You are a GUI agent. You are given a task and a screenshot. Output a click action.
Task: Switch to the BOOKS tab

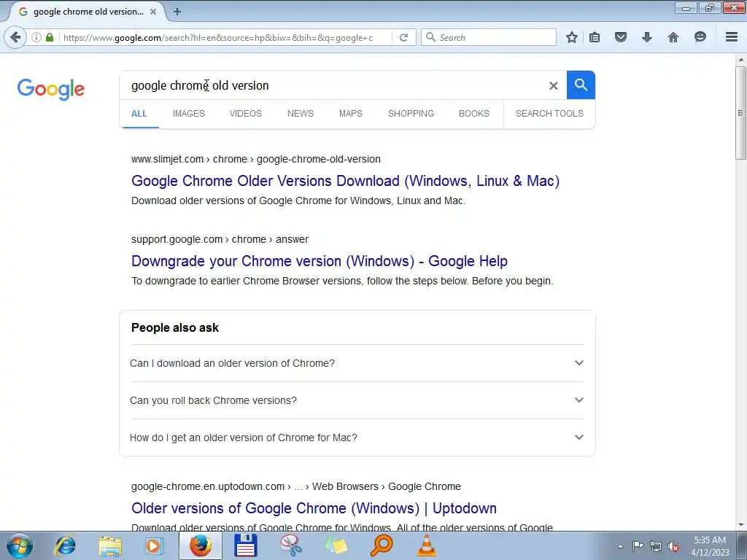474,113
